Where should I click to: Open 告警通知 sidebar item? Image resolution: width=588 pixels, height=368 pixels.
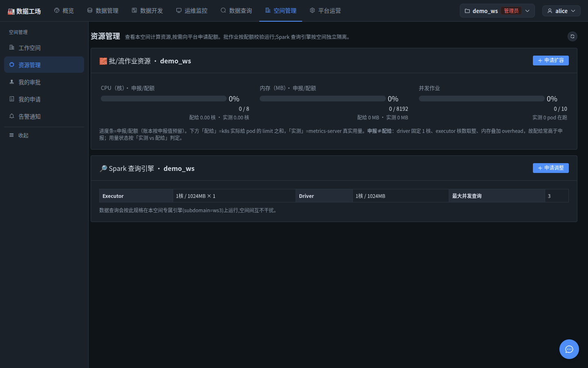pos(44,117)
